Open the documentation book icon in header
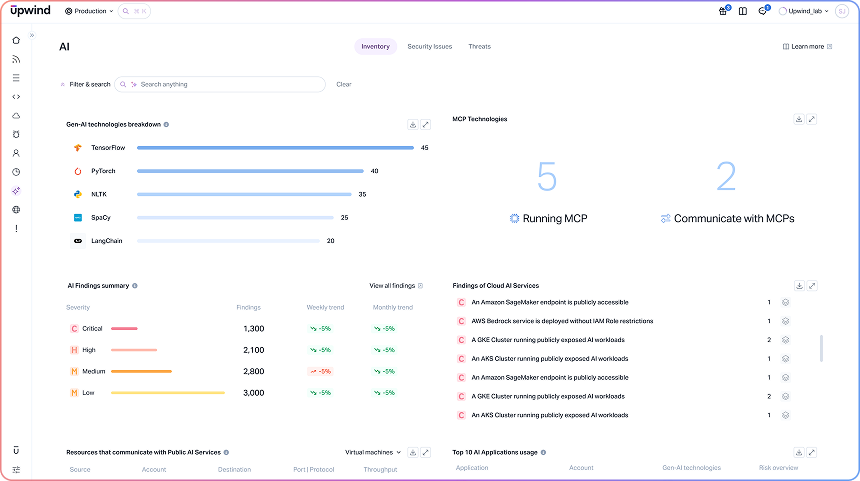The image size is (860, 481). point(743,11)
